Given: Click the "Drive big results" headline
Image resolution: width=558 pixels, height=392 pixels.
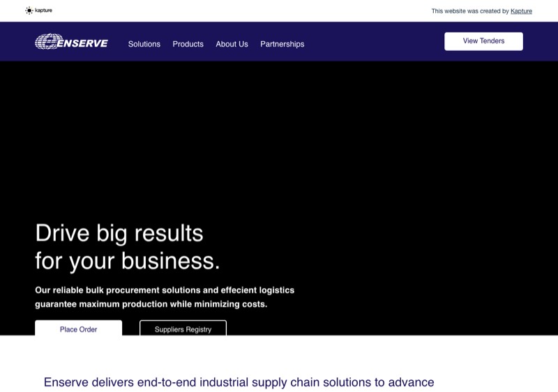Looking at the screenshot, I should tap(119, 234).
